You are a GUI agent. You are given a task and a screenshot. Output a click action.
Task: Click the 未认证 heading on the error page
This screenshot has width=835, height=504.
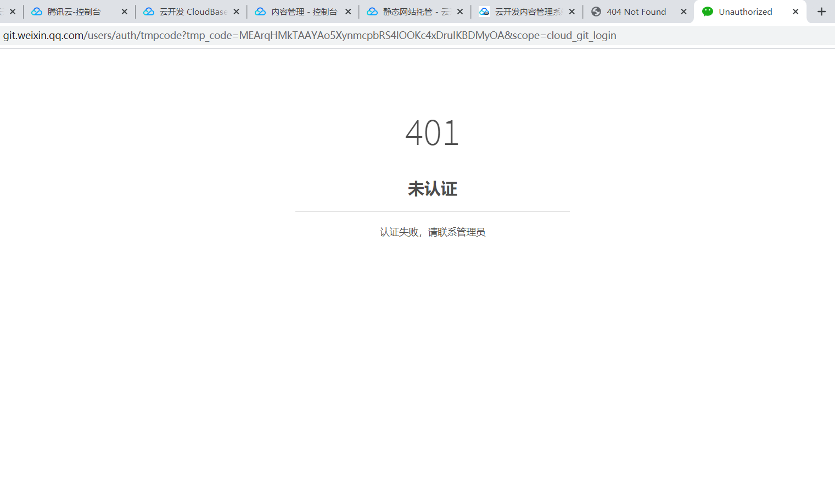click(432, 189)
